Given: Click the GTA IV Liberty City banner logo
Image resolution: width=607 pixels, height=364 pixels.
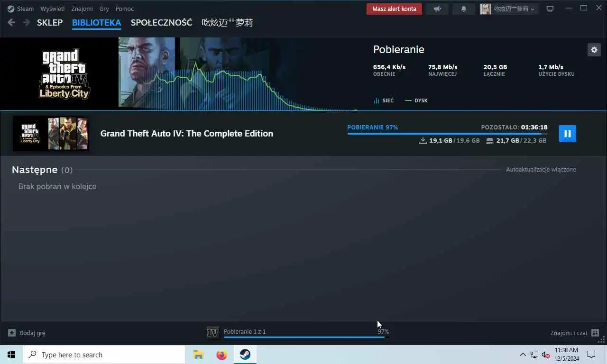Looking at the screenshot, I should click(64, 74).
